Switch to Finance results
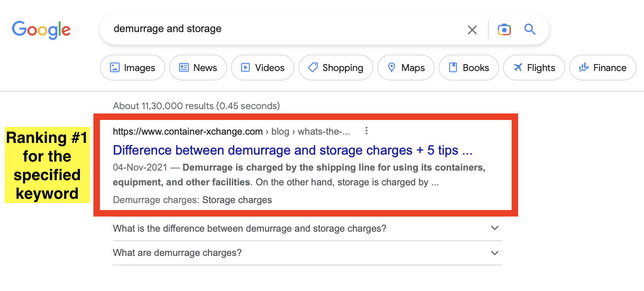 pos(602,68)
